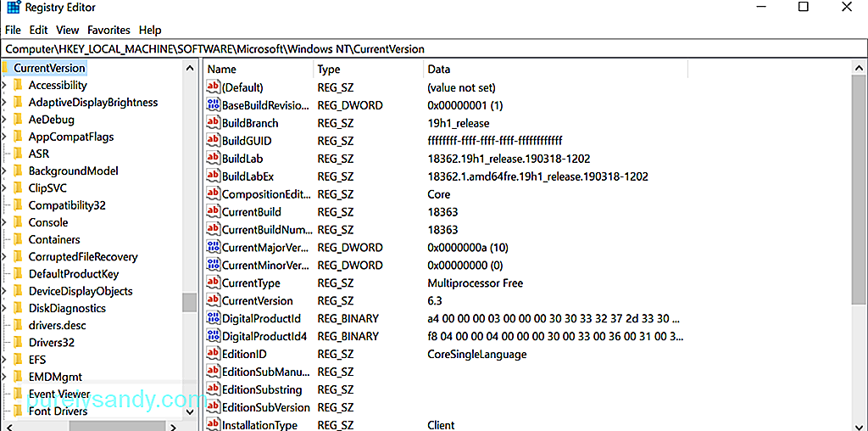Click the Drivers32 folder icon
The width and height of the screenshot is (868, 431).
point(18,343)
